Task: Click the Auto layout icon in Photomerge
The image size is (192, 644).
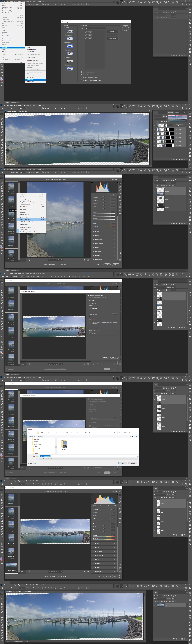Action: click(x=70, y=31)
